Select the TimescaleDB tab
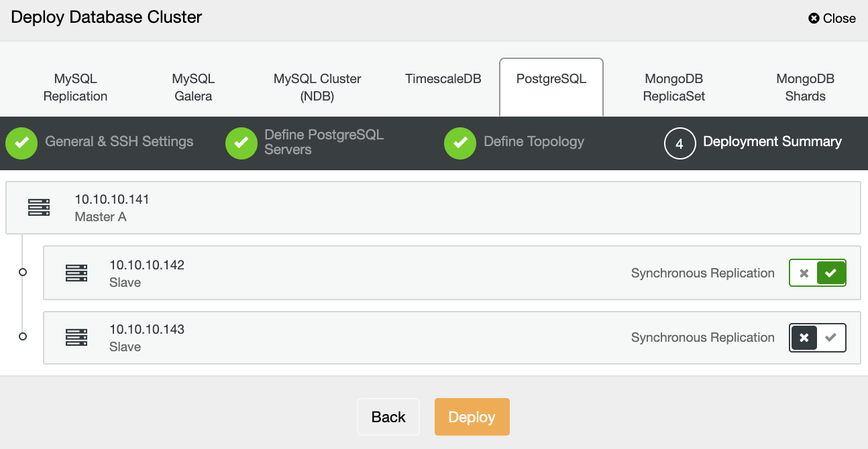The height and width of the screenshot is (449, 868). (443, 78)
